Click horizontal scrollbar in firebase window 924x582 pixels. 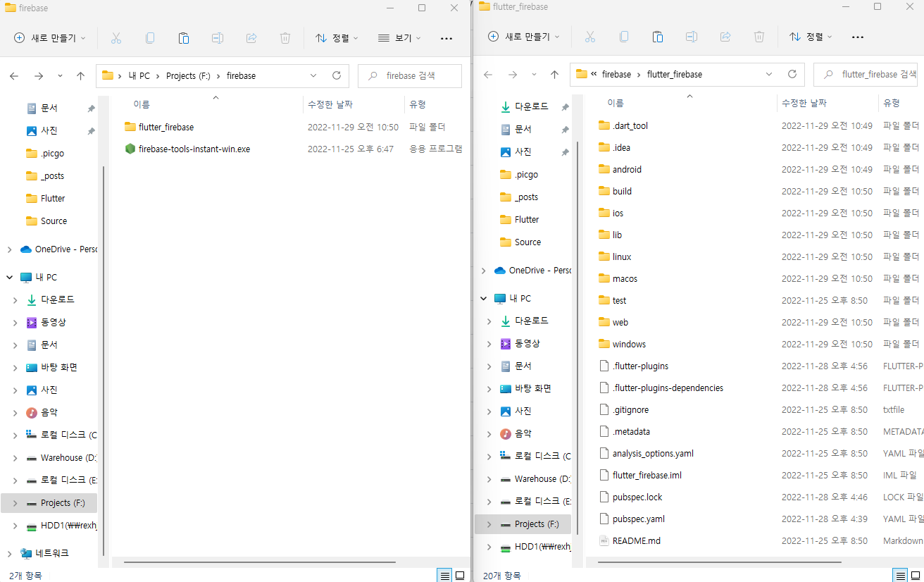(260, 562)
